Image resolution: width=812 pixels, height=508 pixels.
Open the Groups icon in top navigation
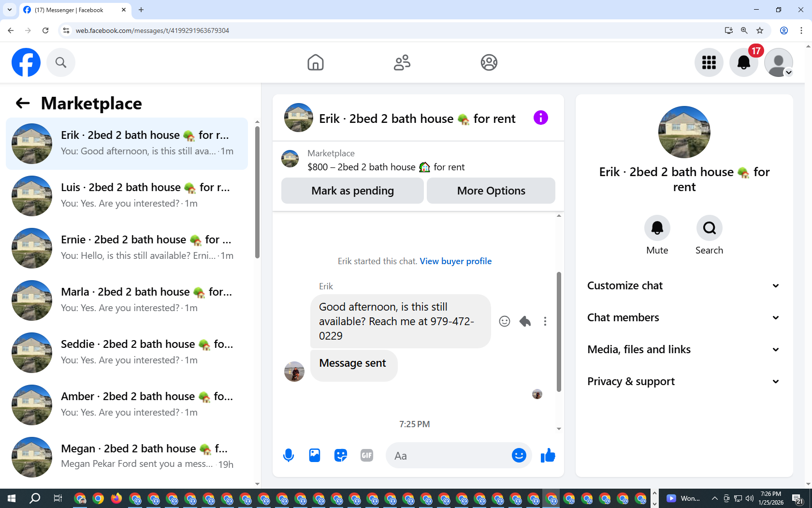[489, 62]
